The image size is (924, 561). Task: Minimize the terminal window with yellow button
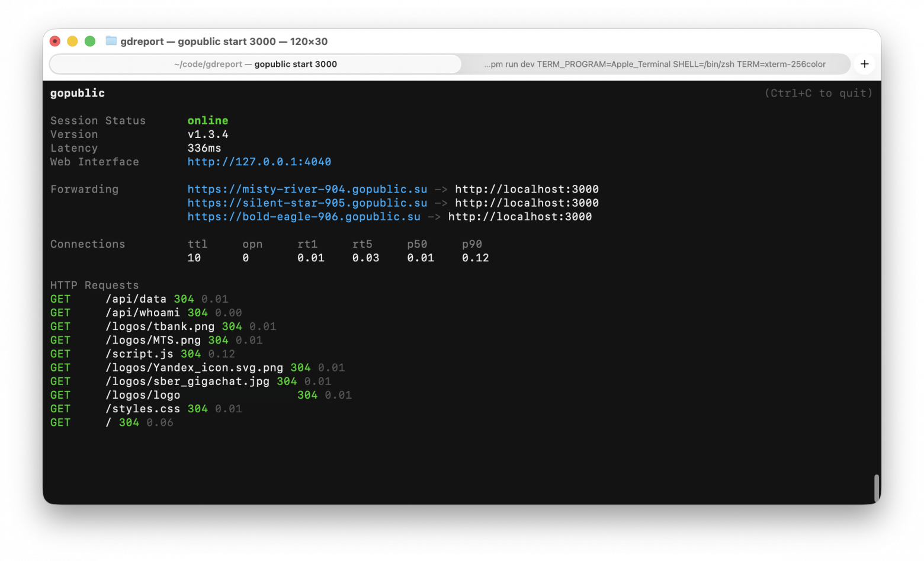point(72,41)
